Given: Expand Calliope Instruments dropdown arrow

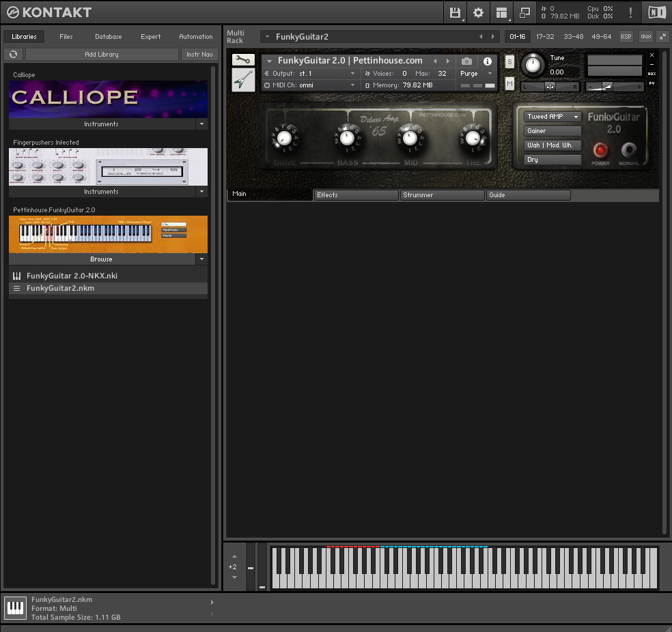Looking at the screenshot, I should pos(202,124).
